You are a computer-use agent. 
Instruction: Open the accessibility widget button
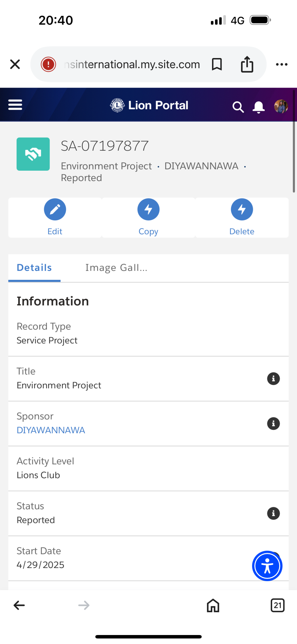point(267,566)
